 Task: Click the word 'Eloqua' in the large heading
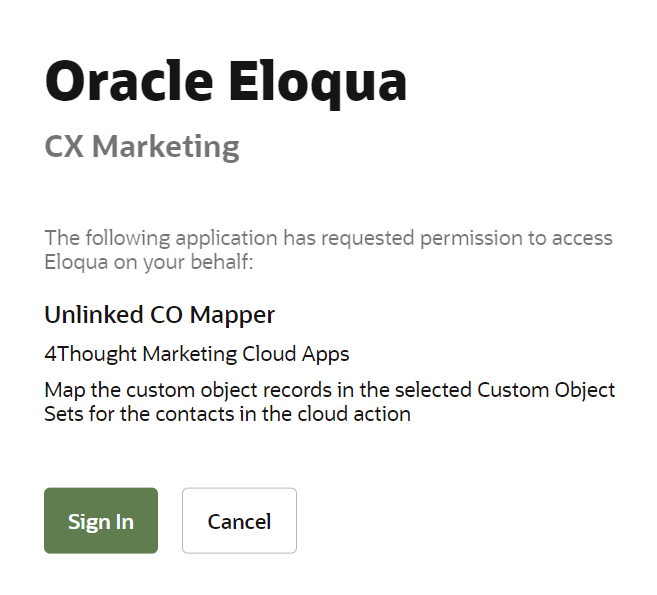coord(318,83)
